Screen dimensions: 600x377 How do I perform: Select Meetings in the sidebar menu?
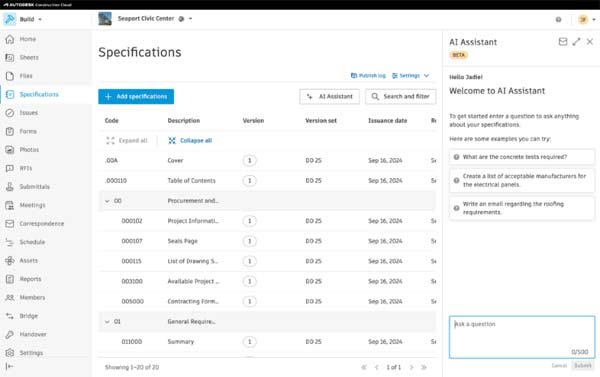pyautogui.click(x=33, y=205)
